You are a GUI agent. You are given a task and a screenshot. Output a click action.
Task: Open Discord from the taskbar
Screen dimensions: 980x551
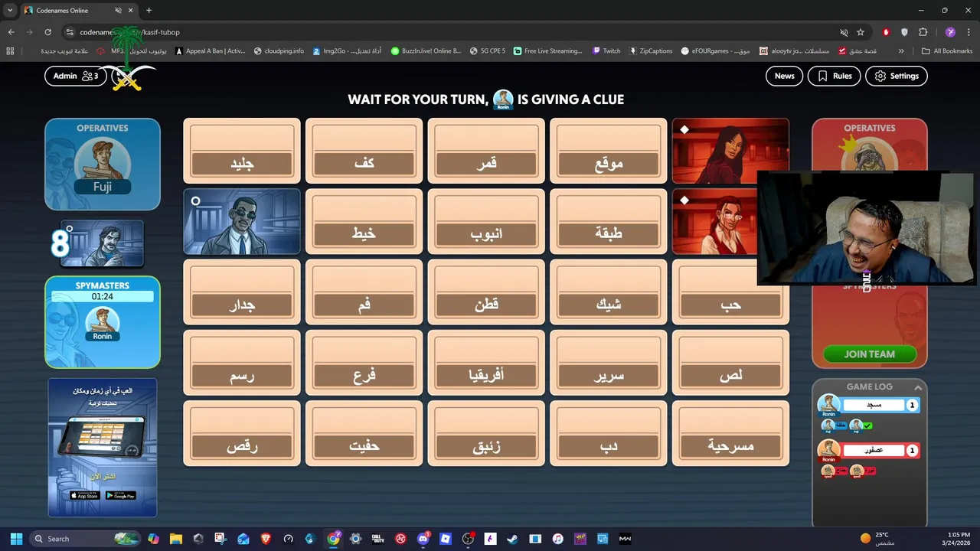(x=423, y=539)
